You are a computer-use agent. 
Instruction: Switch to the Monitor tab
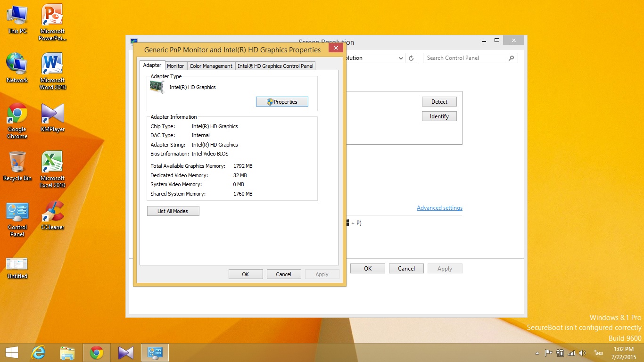point(175,66)
